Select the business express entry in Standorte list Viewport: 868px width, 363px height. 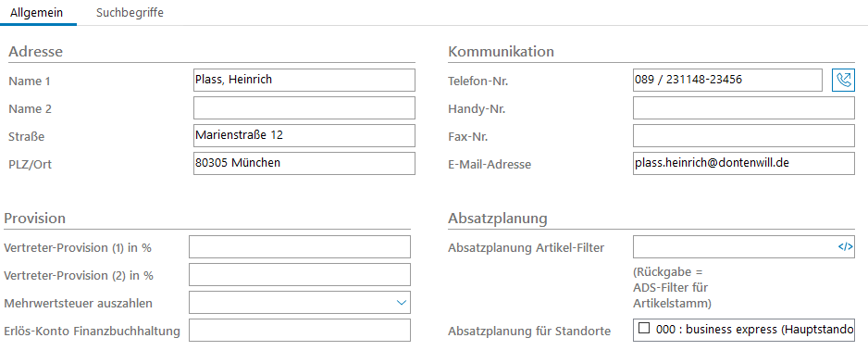pyautogui.click(x=743, y=331)
